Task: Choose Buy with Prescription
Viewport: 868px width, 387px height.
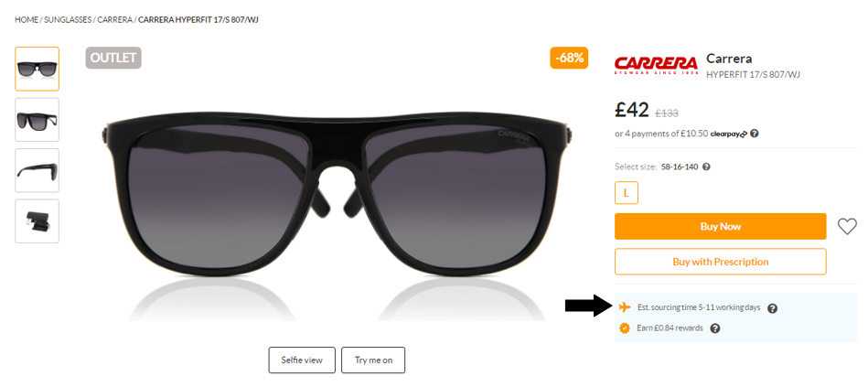Action: [x=720, y=262]
